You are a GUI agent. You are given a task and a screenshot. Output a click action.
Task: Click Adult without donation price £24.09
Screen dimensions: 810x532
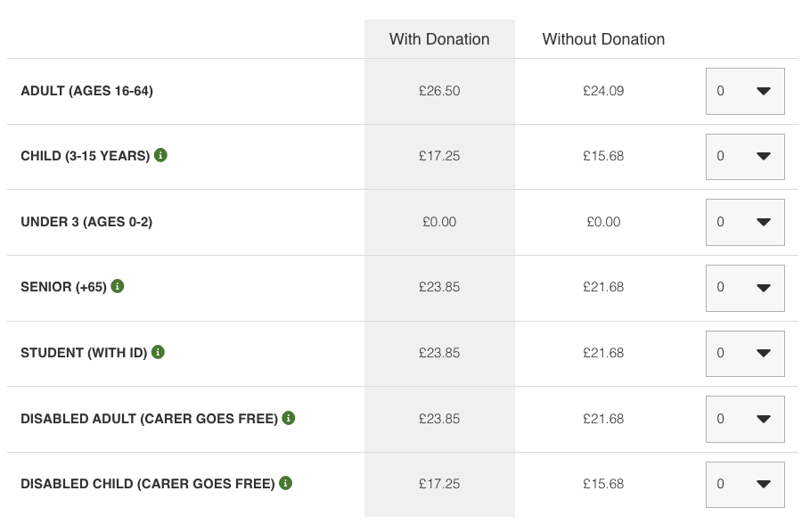tap(603, 91)
